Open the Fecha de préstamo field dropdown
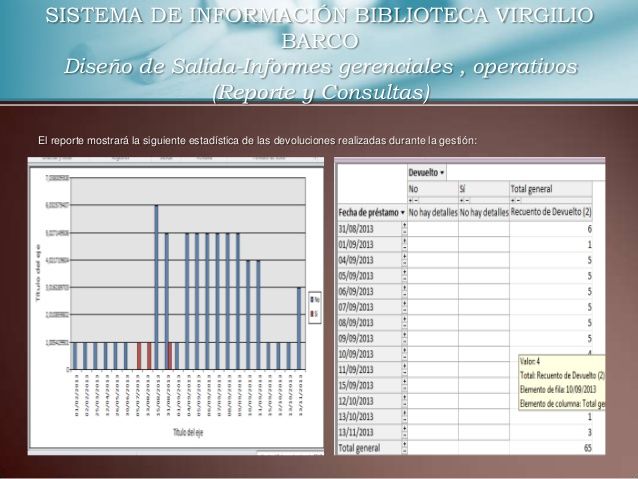 tap(403, 212)
